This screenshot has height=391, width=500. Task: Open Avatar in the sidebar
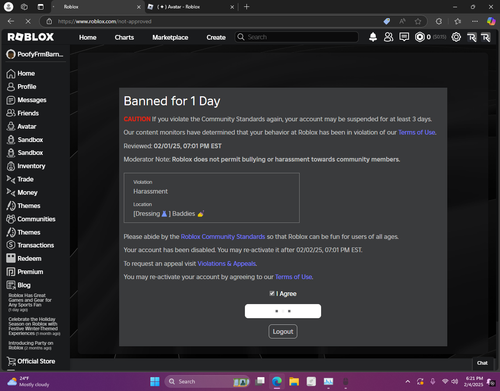pos(21,126)
